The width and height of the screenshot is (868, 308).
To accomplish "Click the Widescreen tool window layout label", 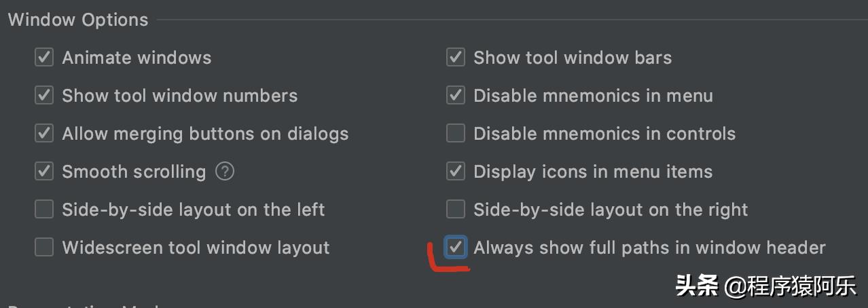I will pyautogui.click(x=196, y=248).
